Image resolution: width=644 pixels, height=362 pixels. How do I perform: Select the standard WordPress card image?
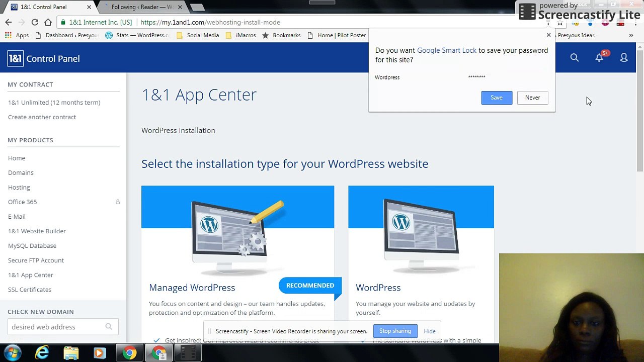[x=421, y=231]
